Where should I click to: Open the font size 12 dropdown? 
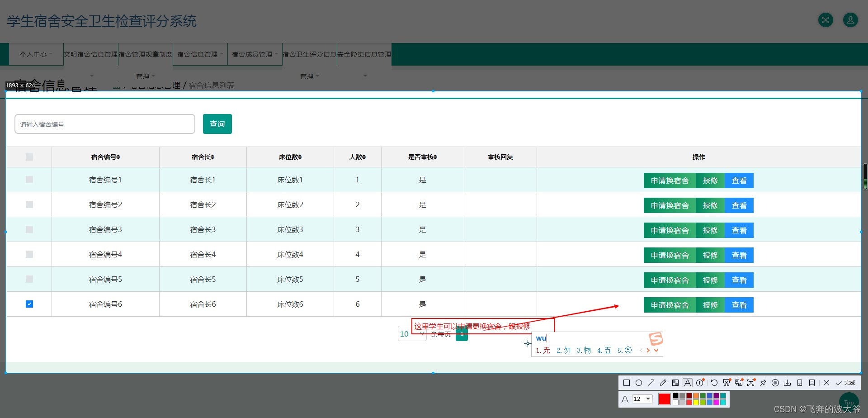tap(642, 399)
